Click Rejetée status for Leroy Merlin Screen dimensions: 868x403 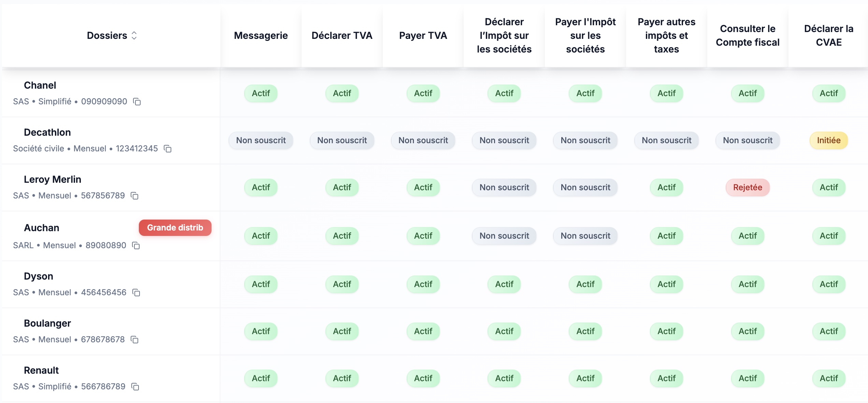point(748,188)
